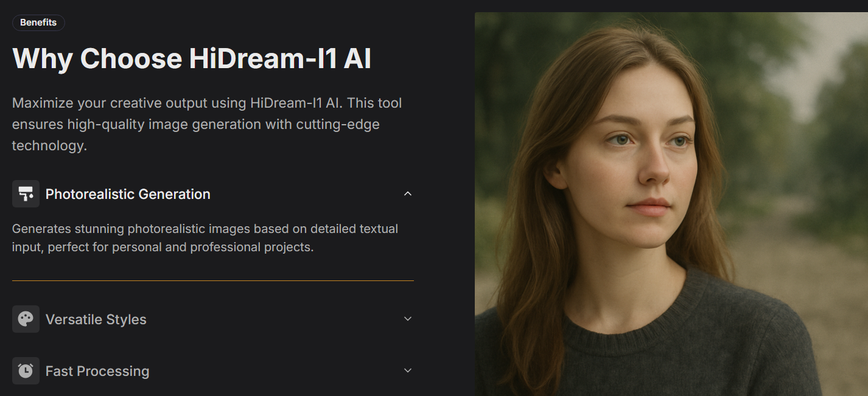Click the line starting Maximize your creative output
868x396 pixels.
207,103
